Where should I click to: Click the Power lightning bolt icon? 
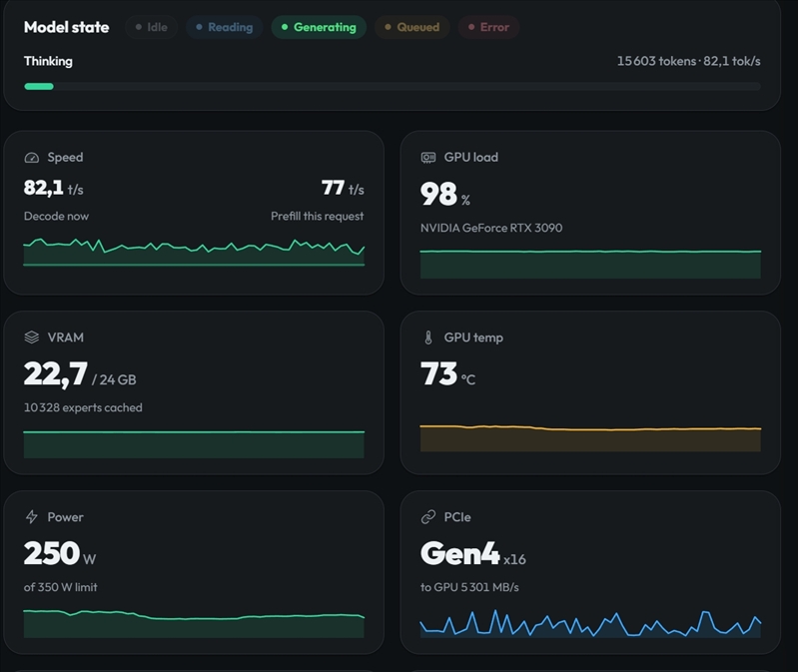32,517
